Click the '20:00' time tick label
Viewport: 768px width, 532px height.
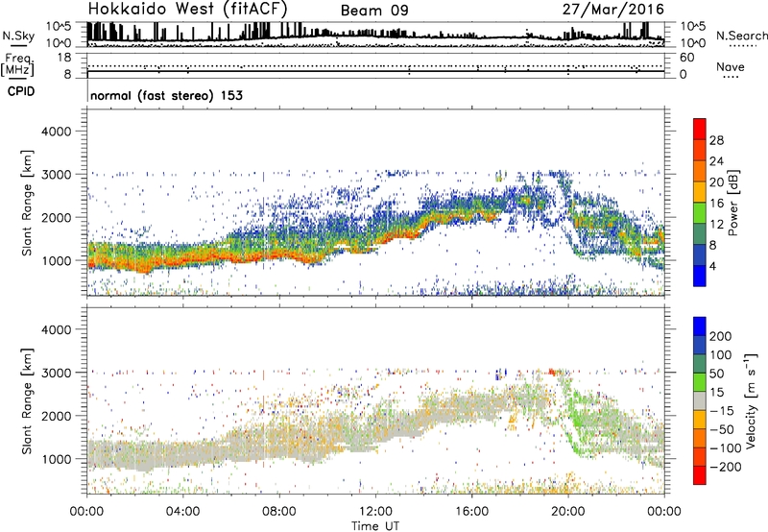[x=567, y=512]
